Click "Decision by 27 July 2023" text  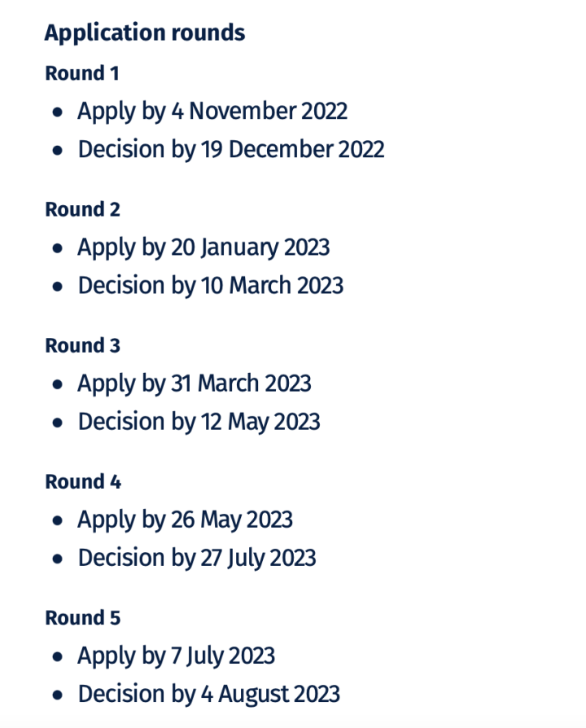tap(196, 558)
